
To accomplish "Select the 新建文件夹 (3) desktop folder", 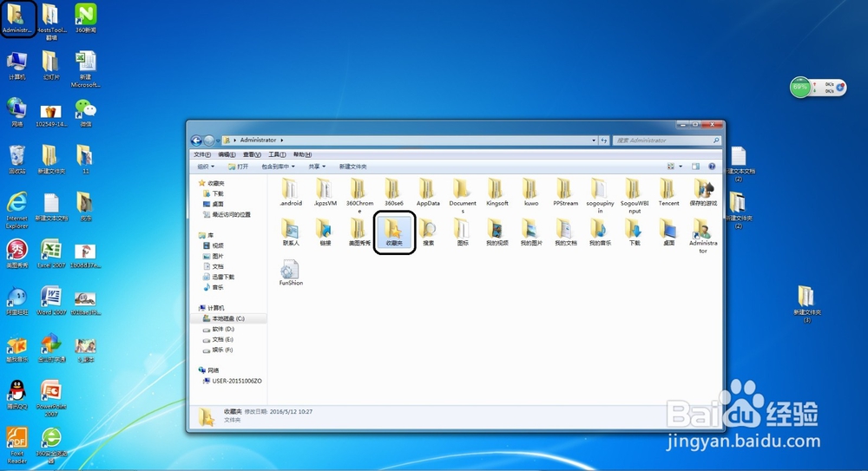I will [x=806, y=304].
